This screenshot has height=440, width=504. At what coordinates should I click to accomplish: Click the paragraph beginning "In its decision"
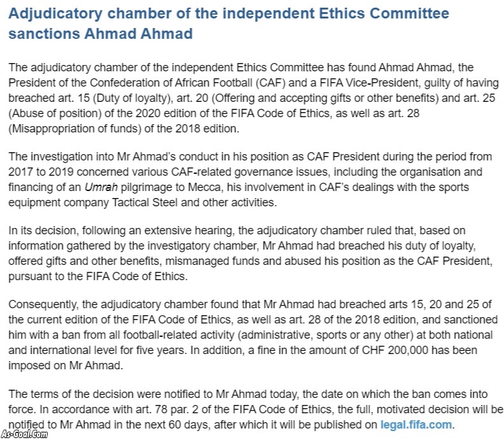point(252,253)
